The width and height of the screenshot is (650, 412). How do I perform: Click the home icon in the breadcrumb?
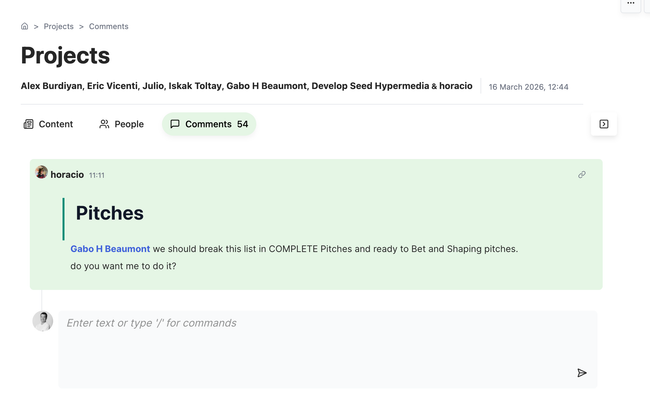[x=25, y=27]
